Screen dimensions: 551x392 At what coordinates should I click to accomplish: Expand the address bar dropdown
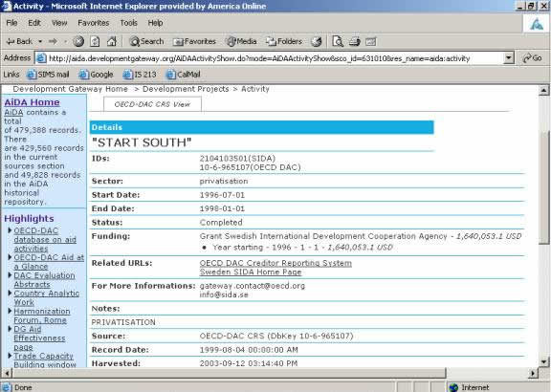pyautogui.click(x=509, y=58)
